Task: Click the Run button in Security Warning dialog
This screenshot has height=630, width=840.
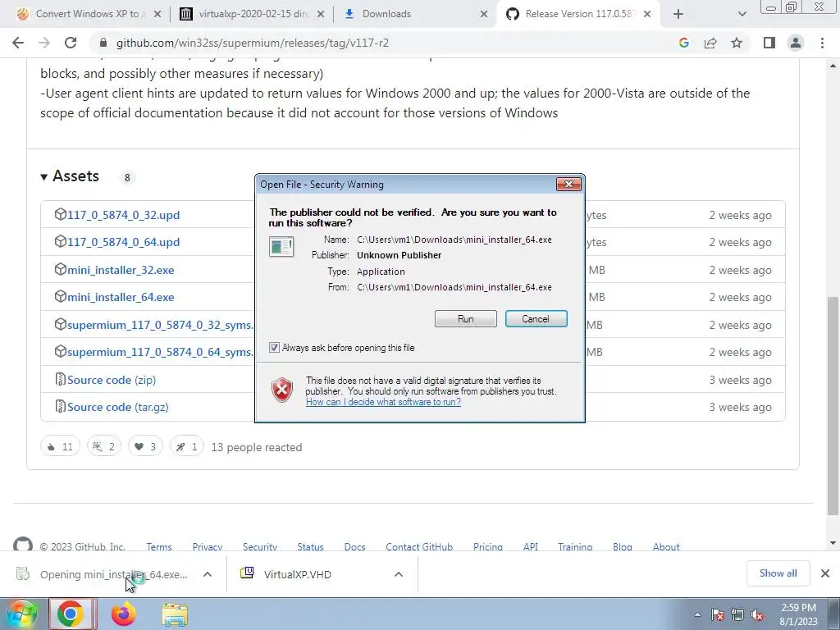Action: [466, 319]
